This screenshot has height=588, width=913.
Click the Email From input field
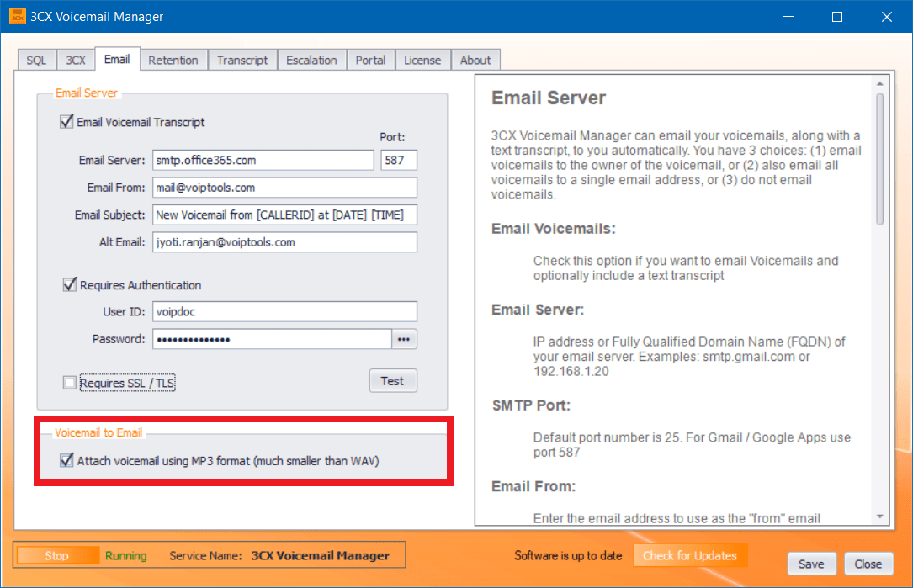coord(284,188)
